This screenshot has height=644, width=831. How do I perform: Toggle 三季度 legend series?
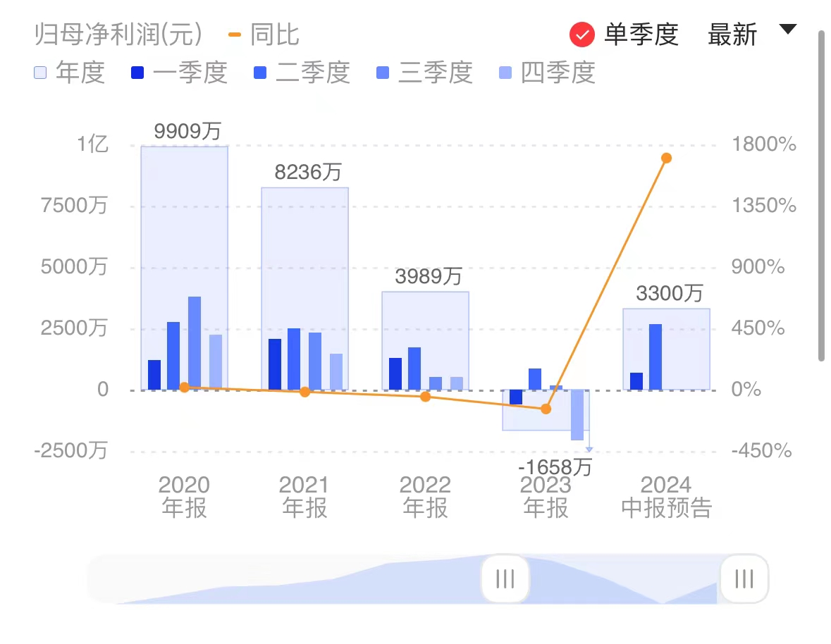pos(424,73)
